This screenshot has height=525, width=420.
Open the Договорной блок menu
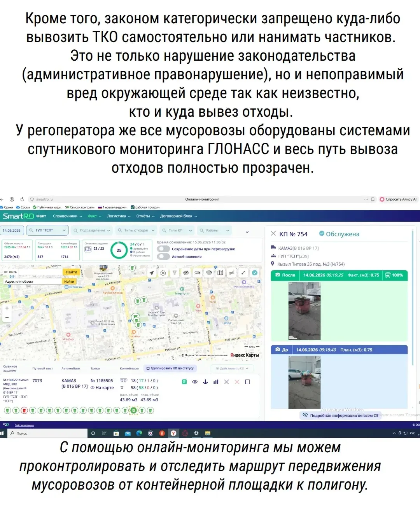click(x=178, y=216)
